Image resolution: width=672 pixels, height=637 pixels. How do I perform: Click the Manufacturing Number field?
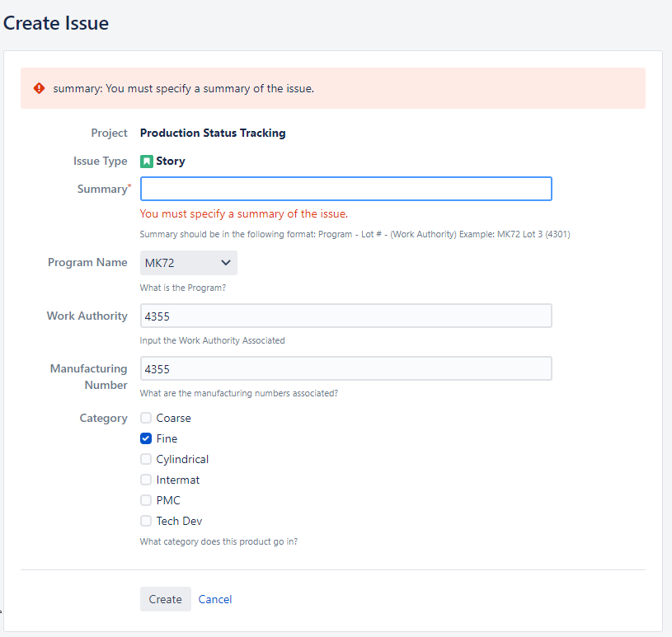click(x=345, y=368)
